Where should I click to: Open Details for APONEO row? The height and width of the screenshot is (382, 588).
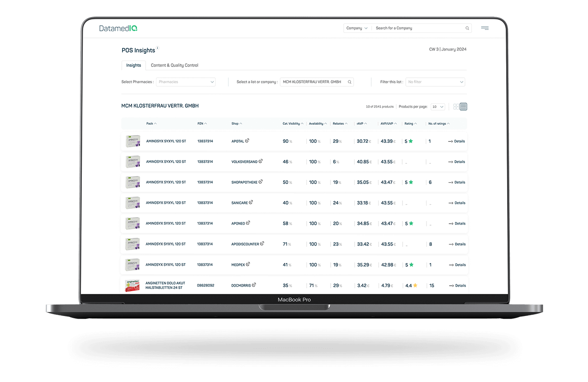[456, 223]
